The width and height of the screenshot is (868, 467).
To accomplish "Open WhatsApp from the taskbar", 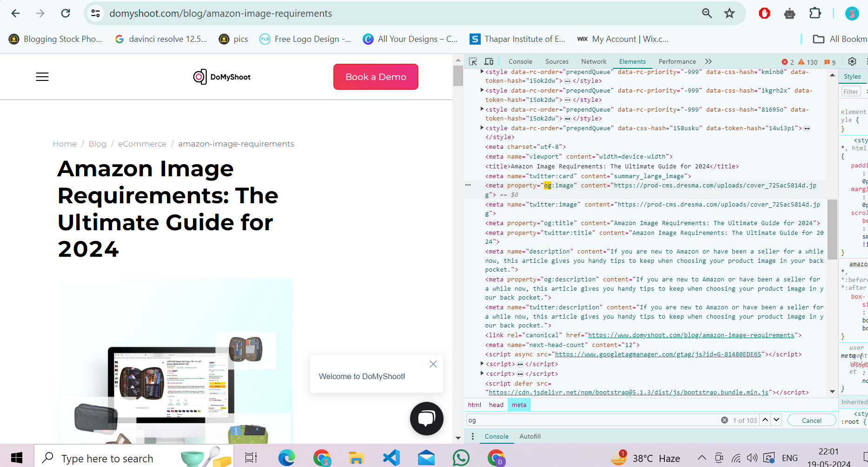I will (x=461, y=458).
